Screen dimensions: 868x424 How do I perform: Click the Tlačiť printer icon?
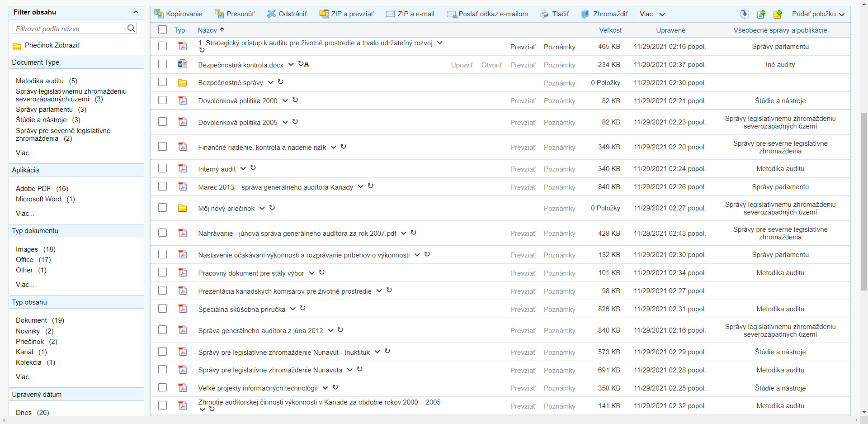pos(544,14)
